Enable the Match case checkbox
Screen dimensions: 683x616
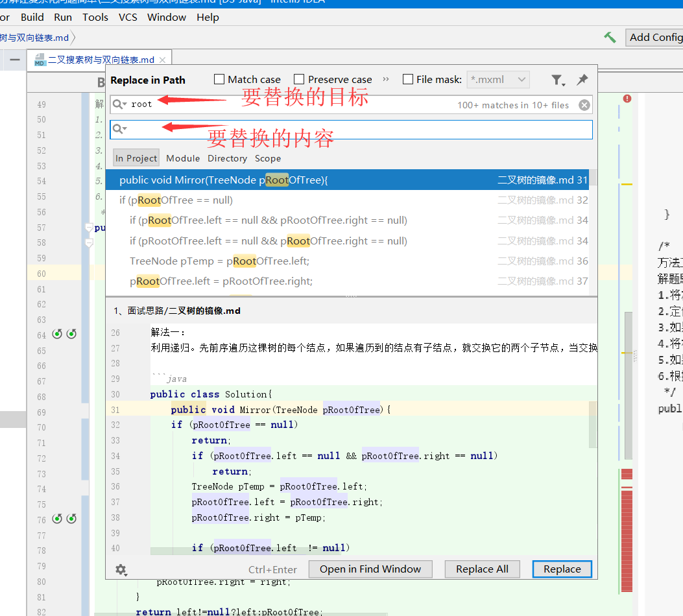(x=219, y=78)
